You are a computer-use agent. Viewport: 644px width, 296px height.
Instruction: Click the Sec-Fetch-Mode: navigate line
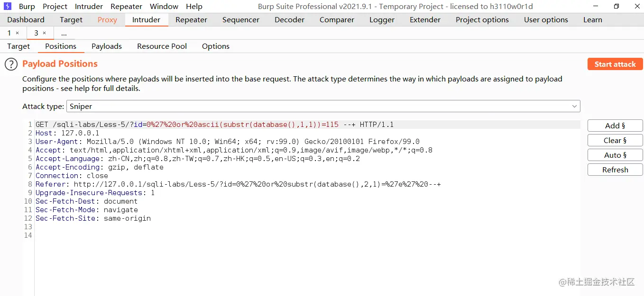(x=86, y=210)
